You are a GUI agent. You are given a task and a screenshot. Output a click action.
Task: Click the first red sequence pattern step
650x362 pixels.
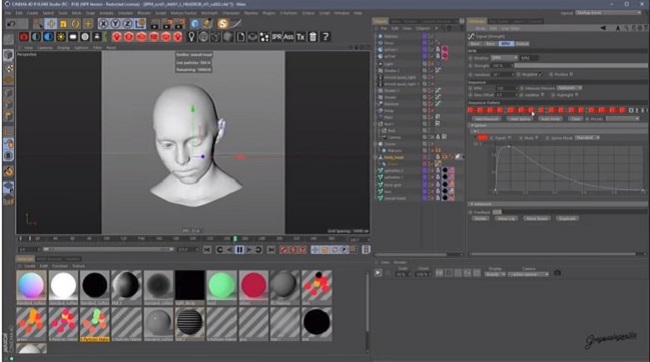(x=470, y=110)
